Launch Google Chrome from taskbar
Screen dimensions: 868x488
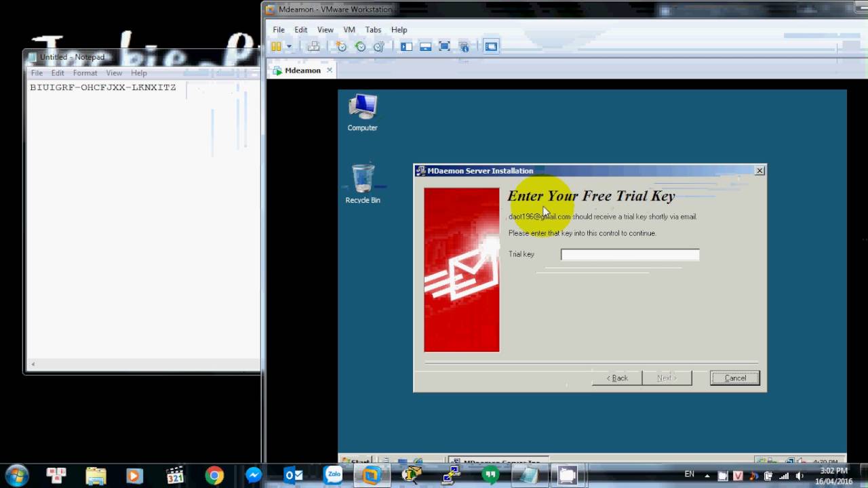[x=214, y=476]
